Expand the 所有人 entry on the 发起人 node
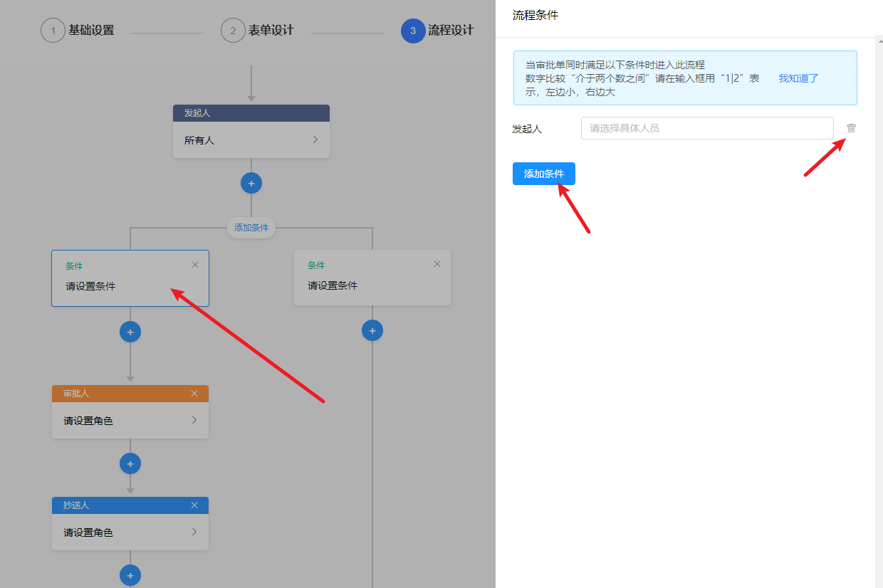The width and height of the screenshot is (883, 588). (251, 140)
